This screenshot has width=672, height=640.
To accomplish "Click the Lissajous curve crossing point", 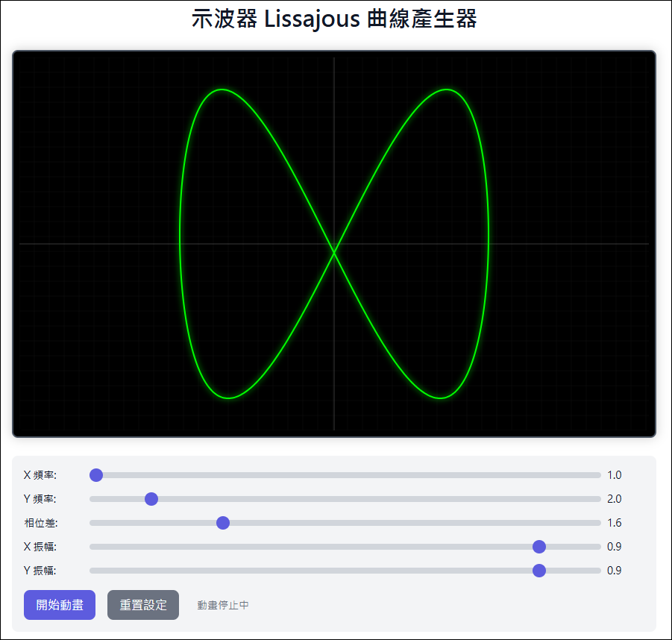I will coord(334,253).
